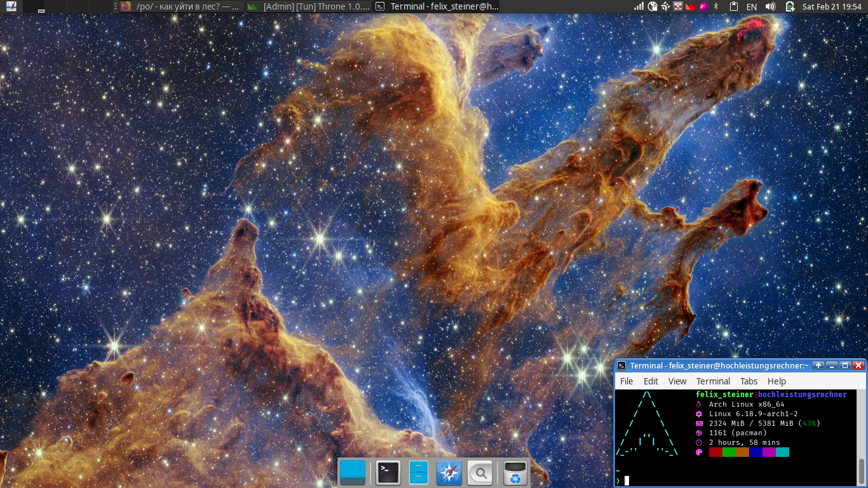Launch the file manager from the dock
This screenshot has height=488, width=868.
click(x=419, y=473)
